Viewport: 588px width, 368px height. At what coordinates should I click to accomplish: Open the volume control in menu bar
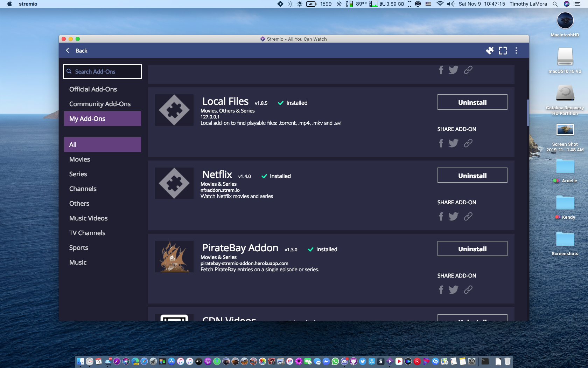click(x=451, y=4)
